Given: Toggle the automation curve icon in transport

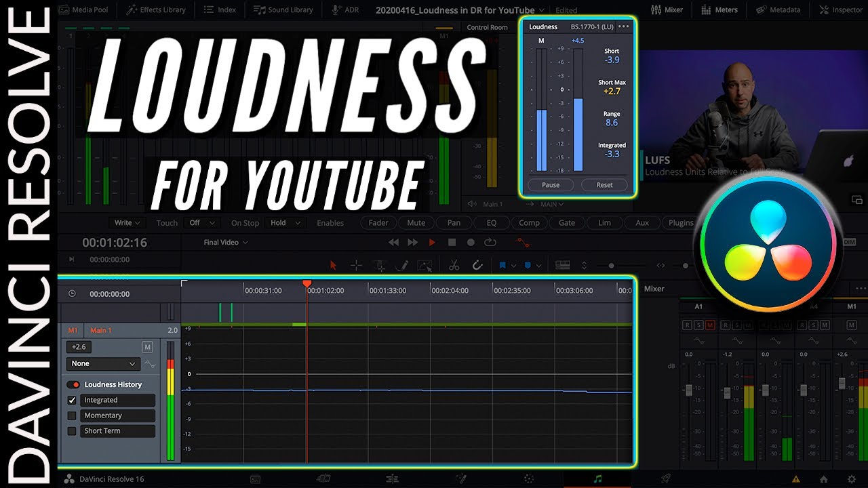Looking at the screenshot, I should pos(522,242).
